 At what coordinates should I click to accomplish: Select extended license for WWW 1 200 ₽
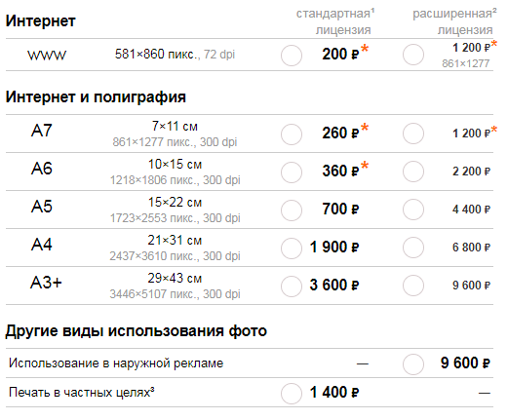pyautogui.click(x=413, y=55)
